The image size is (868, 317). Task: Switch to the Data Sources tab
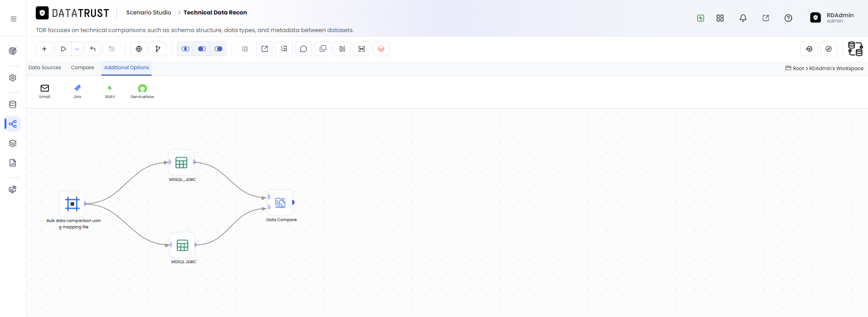click(45, 68)
